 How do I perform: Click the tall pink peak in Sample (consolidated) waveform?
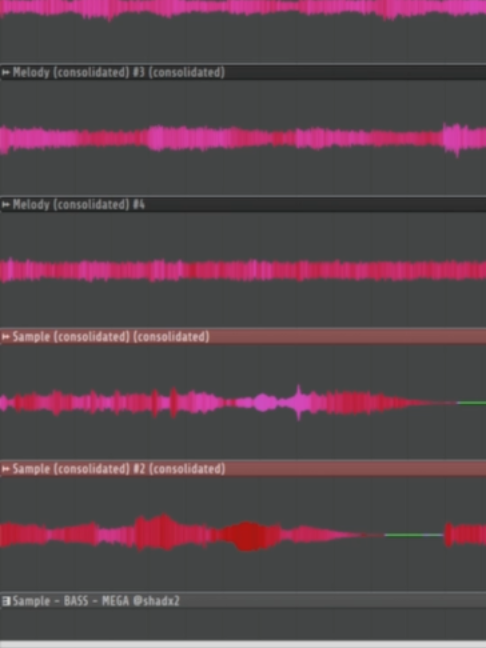298,402
